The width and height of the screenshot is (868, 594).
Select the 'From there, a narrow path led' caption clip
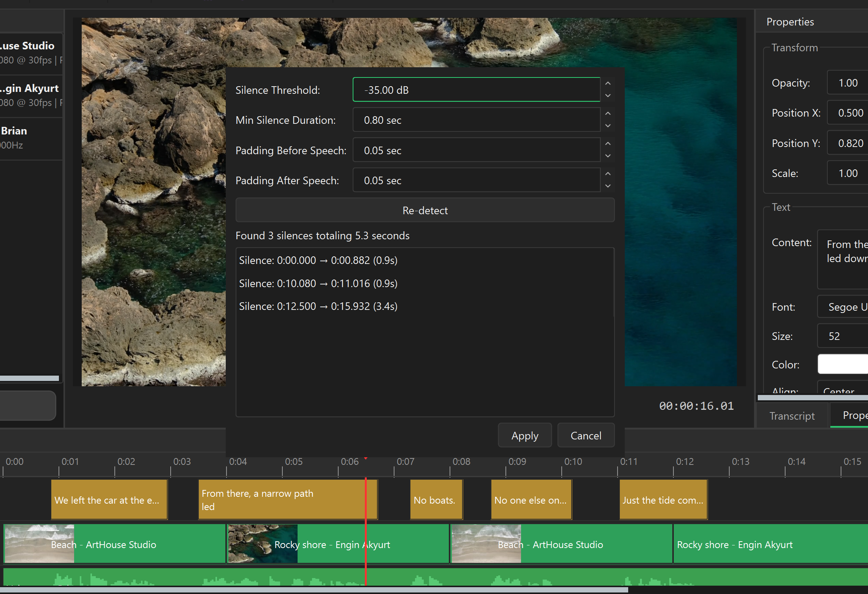pos(288,499)
